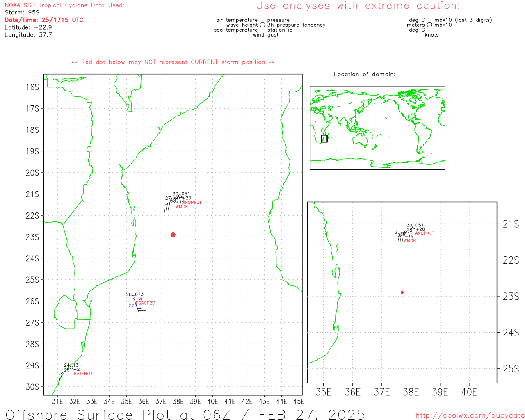Viewport: 525px width, 420px height.
Task: Click the '19S' latitude label
Action: point(32,151)
